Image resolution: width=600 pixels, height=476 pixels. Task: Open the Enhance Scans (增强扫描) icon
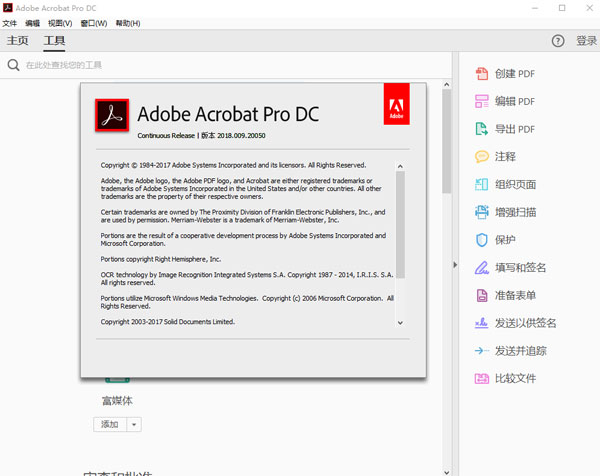(x=482, y=212)
